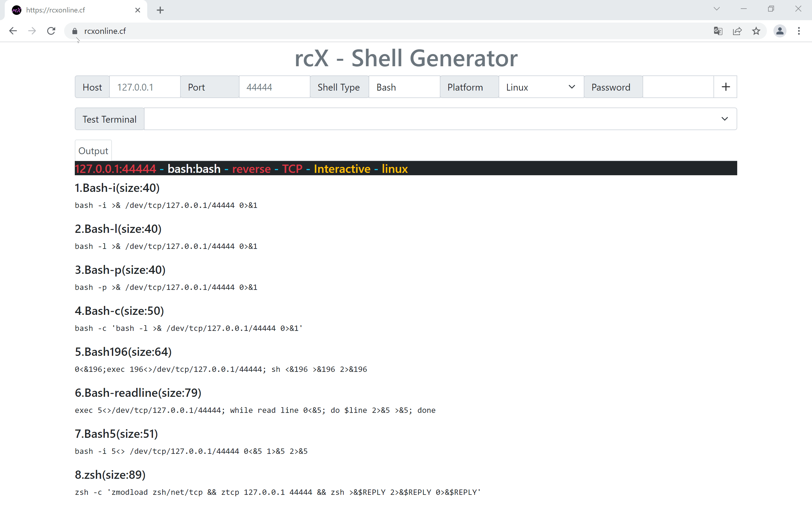812x518 pixels.
Task: Click the site lock icon
Action: tap(74, 31)
